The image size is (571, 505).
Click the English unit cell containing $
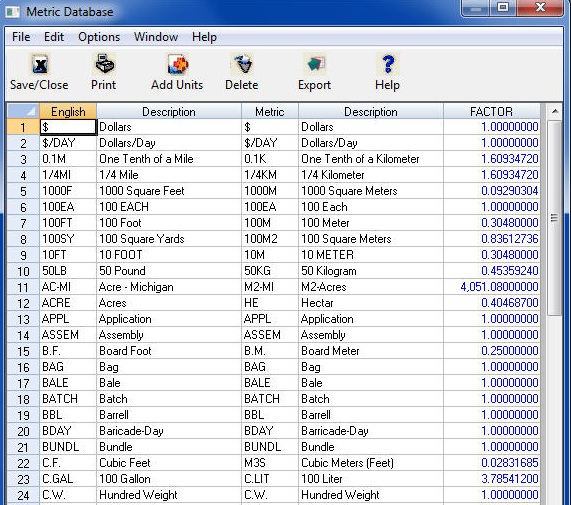click(x=68, y=127)
